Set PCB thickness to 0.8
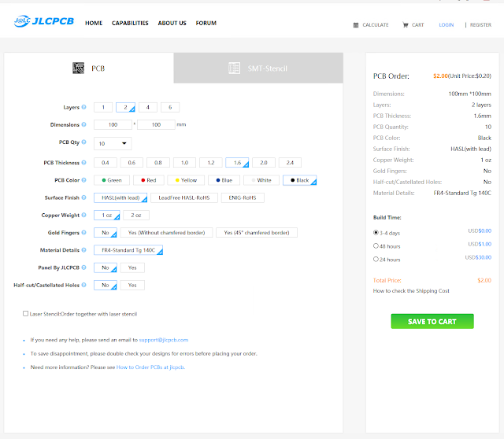 click(x=158, y=163)
